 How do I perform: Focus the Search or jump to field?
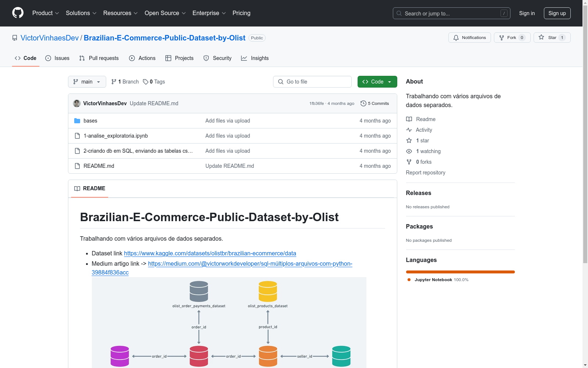[451, 13]
